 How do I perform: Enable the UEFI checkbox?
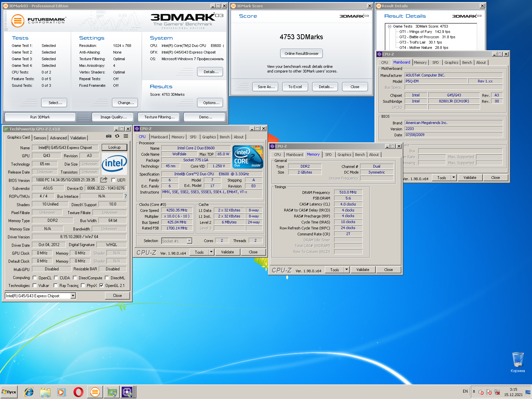113,180
